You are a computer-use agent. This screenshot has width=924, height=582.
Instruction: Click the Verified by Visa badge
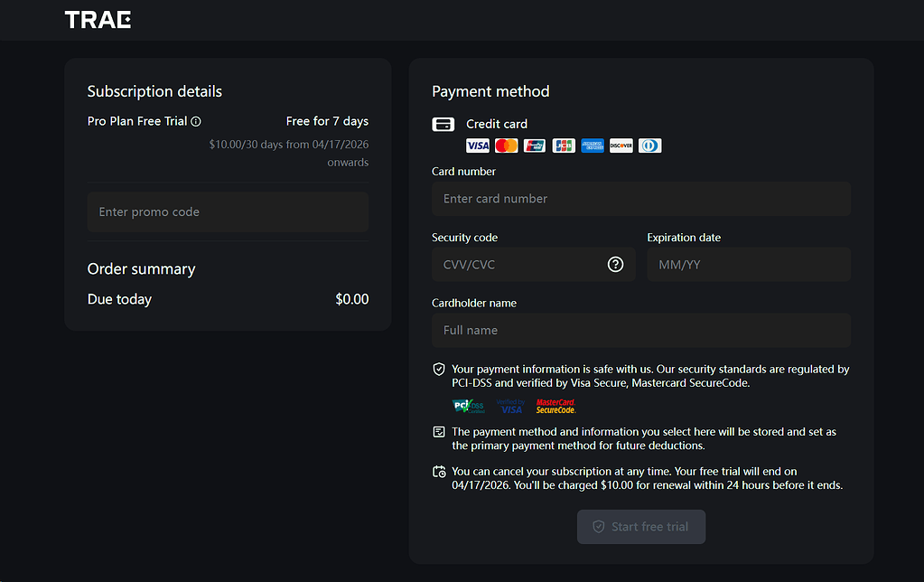click(x=510, y=407)
